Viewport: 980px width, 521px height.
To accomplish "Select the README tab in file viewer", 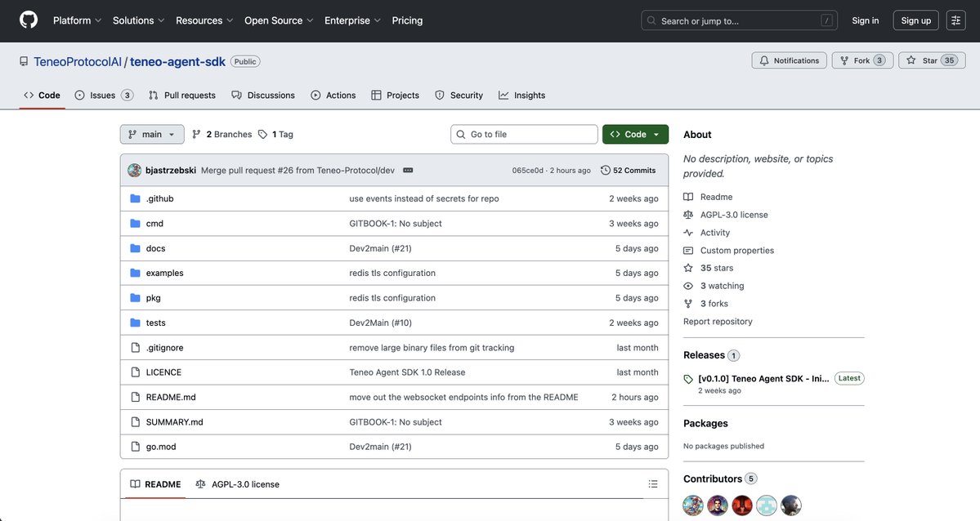I will coord(155,484).
